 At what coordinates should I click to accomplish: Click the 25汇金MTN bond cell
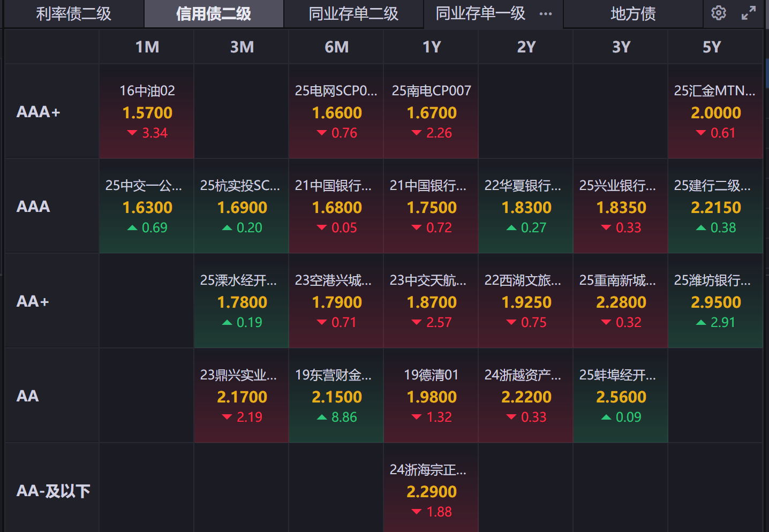point(715,111)
